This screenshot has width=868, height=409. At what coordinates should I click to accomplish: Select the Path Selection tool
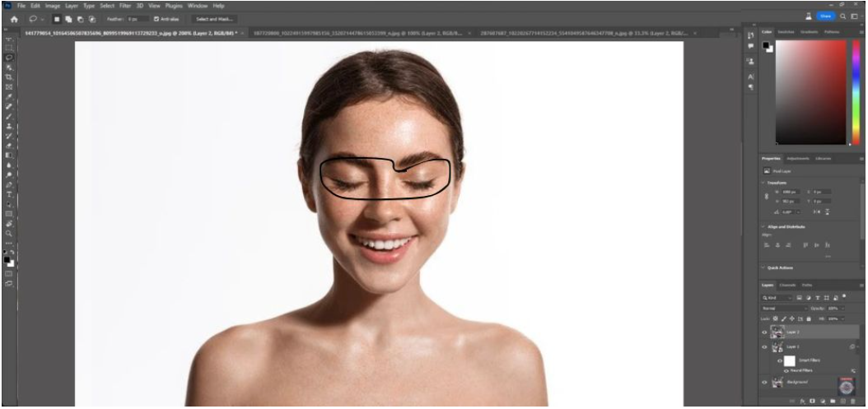(9, 203)
